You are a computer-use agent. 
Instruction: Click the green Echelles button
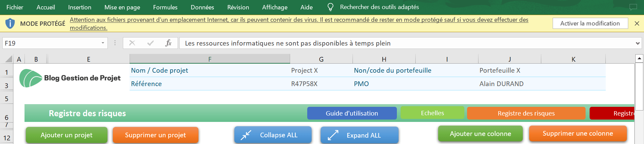[432, 113]
